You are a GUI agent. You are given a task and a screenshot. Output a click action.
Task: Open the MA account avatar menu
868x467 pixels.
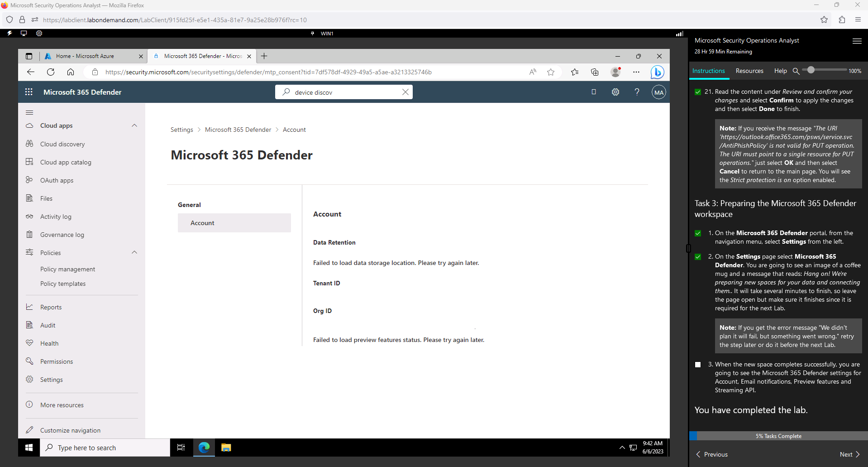[x=658, y=91]
